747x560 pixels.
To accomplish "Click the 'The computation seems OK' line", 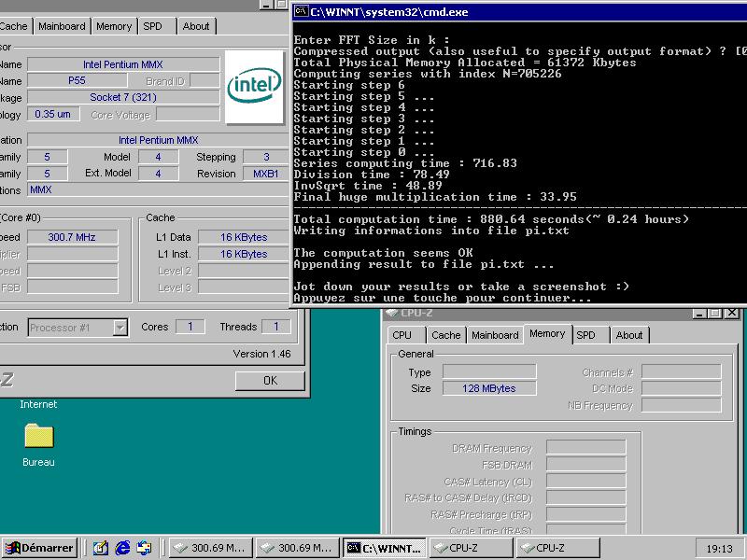I will tap(384, 253).
